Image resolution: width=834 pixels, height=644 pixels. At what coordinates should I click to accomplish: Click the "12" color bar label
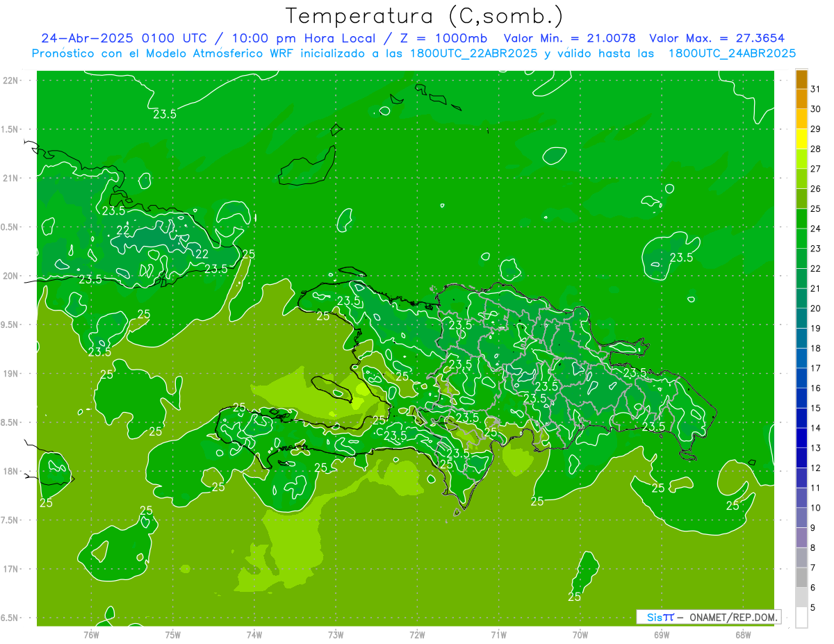point(816,468)
